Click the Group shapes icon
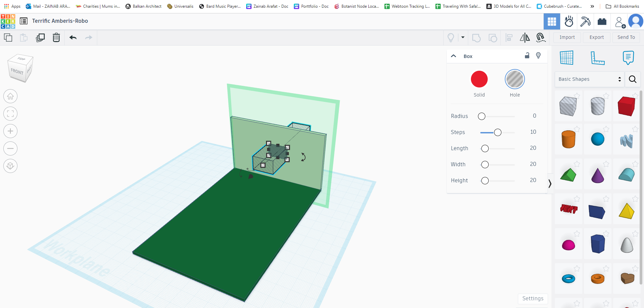 tap(476, 38)
